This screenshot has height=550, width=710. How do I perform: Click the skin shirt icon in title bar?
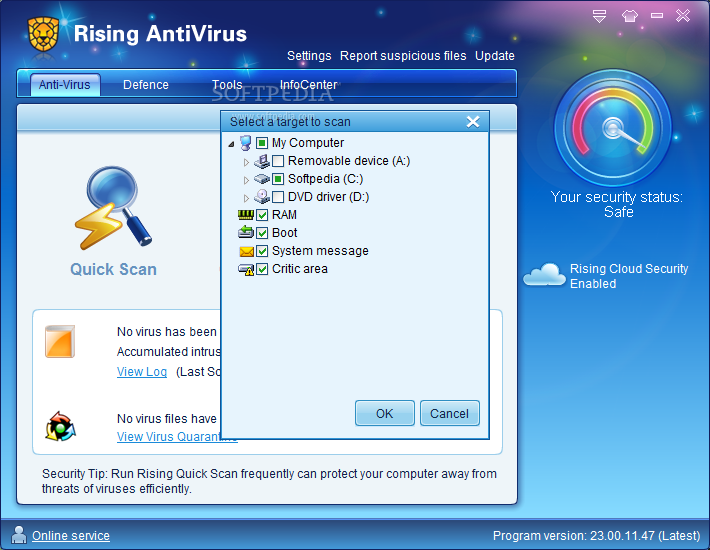click(629, 16)
